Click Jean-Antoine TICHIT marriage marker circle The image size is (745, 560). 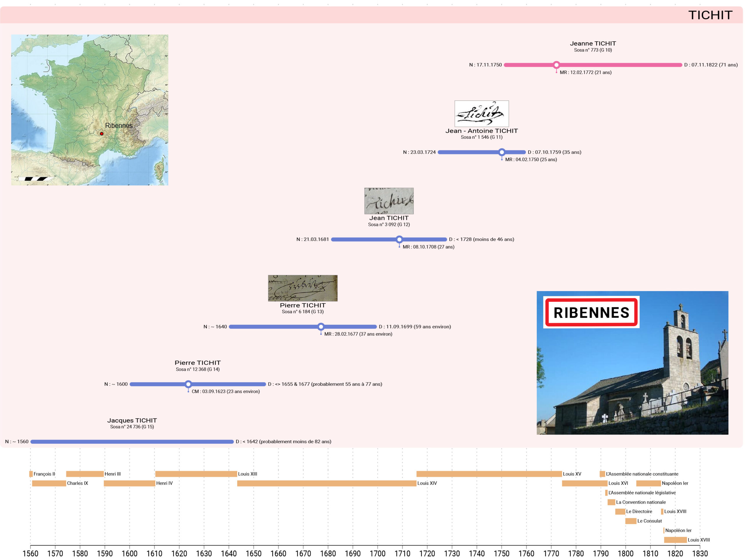click(501, 152)
